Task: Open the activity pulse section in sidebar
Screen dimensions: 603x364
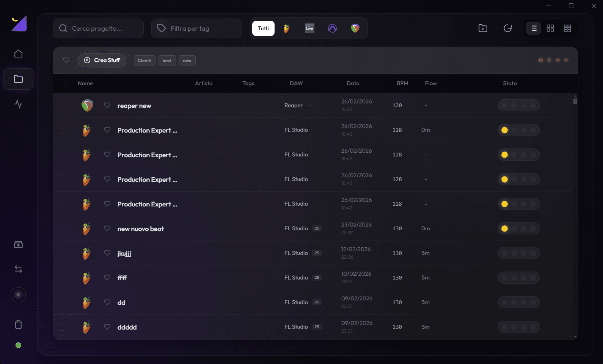Action: 18,104
